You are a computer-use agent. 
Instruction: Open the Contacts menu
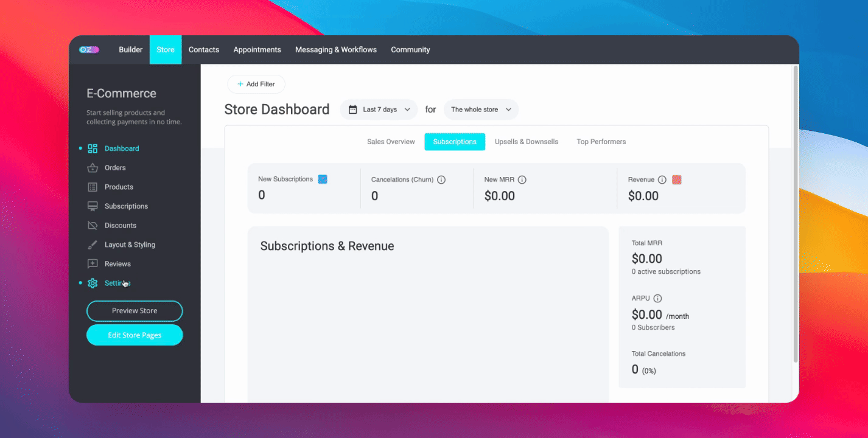point(204,50)
